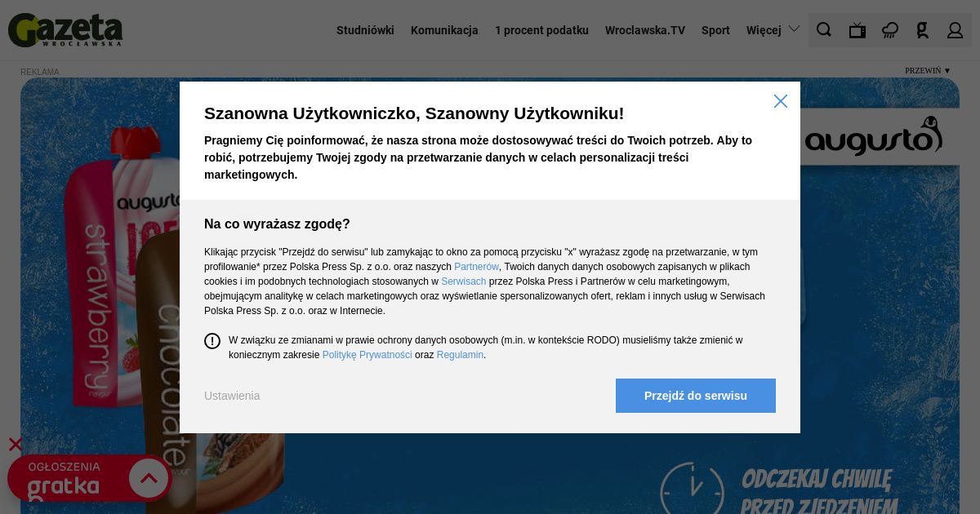Click the 'Na co wyrażasz zgodę?' heading

click(x=277, y=224)
